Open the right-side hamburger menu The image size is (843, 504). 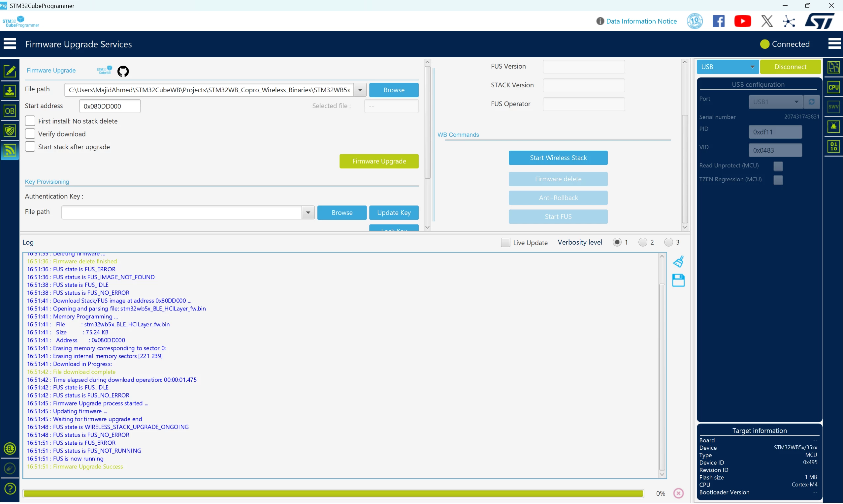click(x=834, y=44)
